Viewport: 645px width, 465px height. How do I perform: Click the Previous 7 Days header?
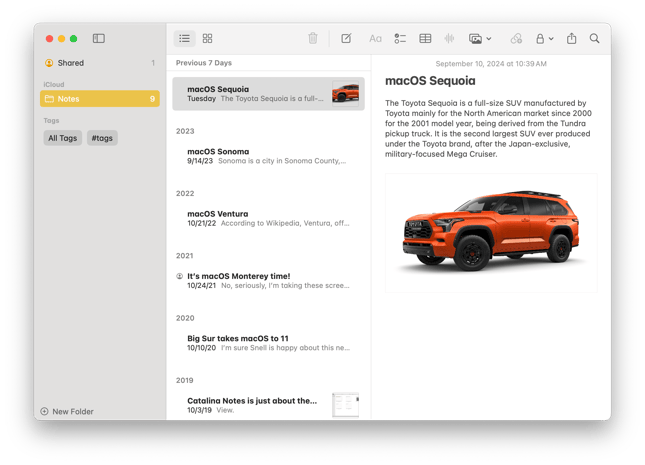coord(204,63)
